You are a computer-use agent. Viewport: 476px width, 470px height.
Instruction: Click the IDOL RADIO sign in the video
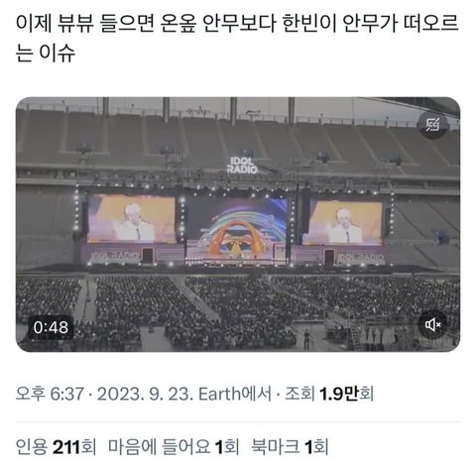(243, 166)
